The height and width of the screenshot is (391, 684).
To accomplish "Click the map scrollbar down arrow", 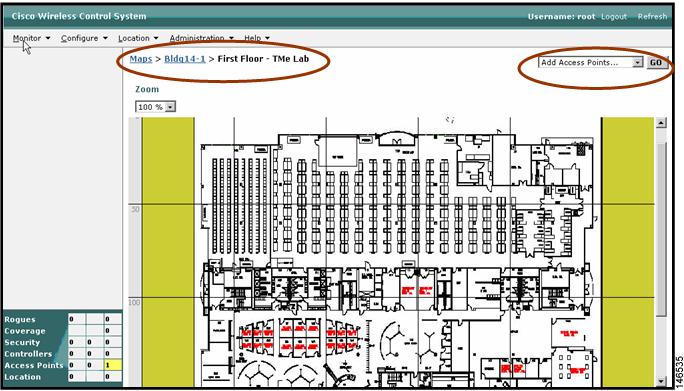I will pyautogui.click(x=661, y=381).
